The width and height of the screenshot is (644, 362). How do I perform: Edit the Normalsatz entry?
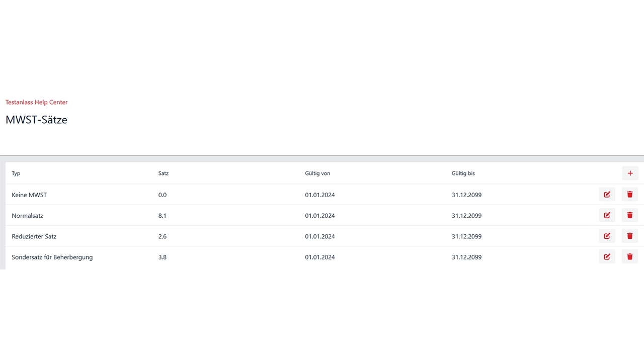[607, 215]
